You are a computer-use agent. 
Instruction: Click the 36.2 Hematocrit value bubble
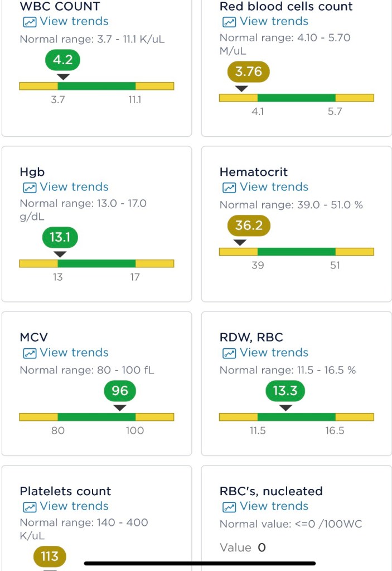point(249,226)
